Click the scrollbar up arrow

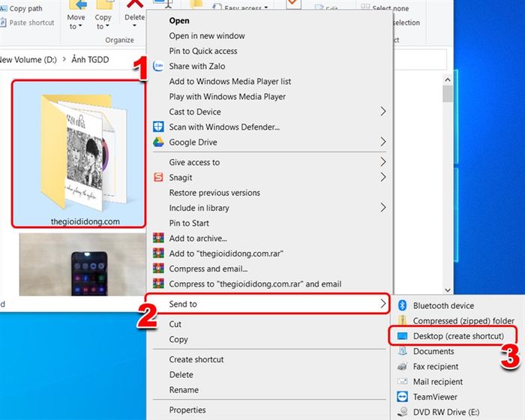(448, 79)
